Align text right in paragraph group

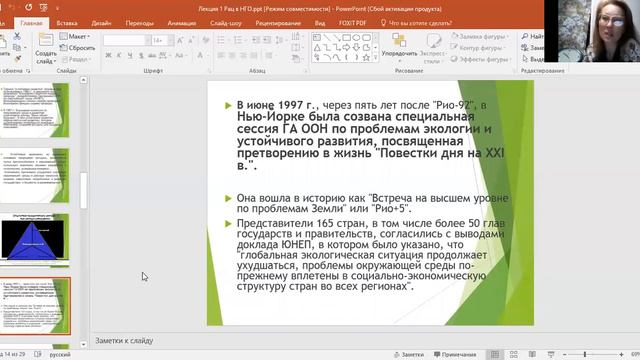point(243,55)
